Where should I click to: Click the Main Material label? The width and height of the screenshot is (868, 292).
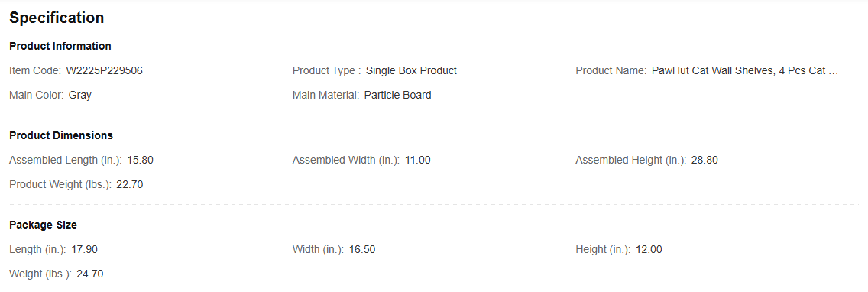click(x=326, y=96)
